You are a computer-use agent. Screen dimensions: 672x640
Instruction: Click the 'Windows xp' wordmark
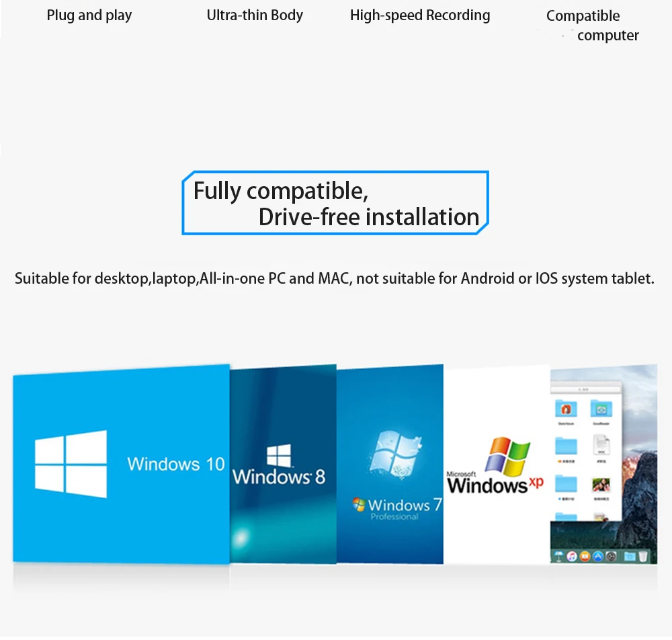(x=495, y=485)
